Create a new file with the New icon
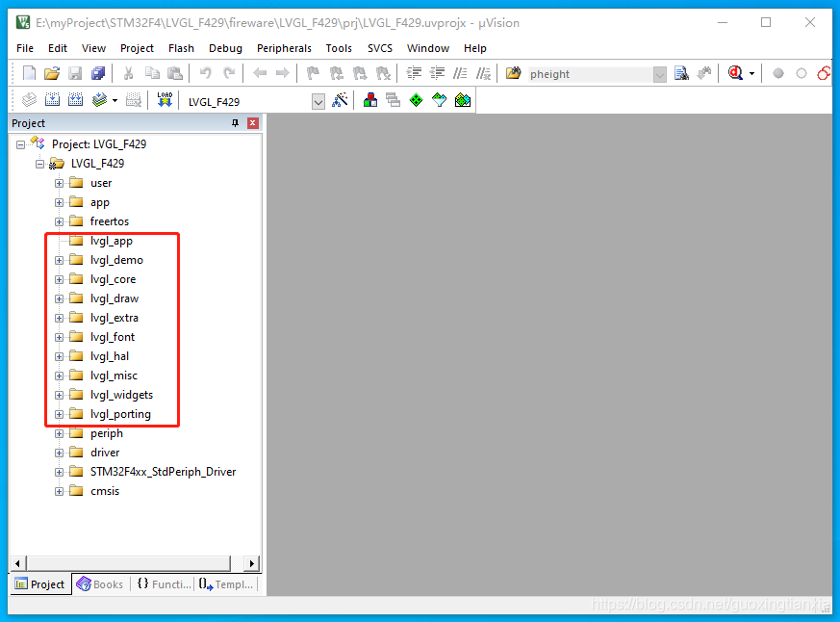 30,73
